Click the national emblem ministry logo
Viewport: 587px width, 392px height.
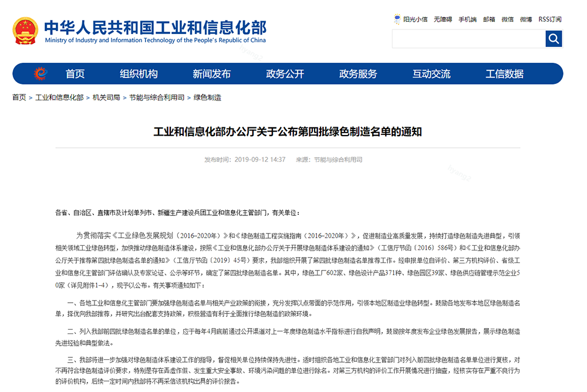(x=25, y=31)
